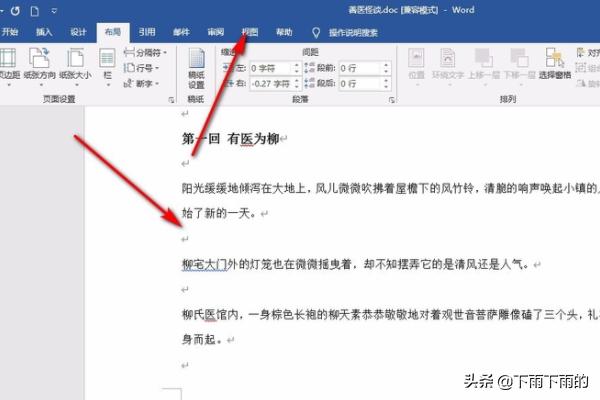The image size is (600, 400).
Task: Expand the 断字 hyphenation dropdown
Action: [x=142, y=83]
